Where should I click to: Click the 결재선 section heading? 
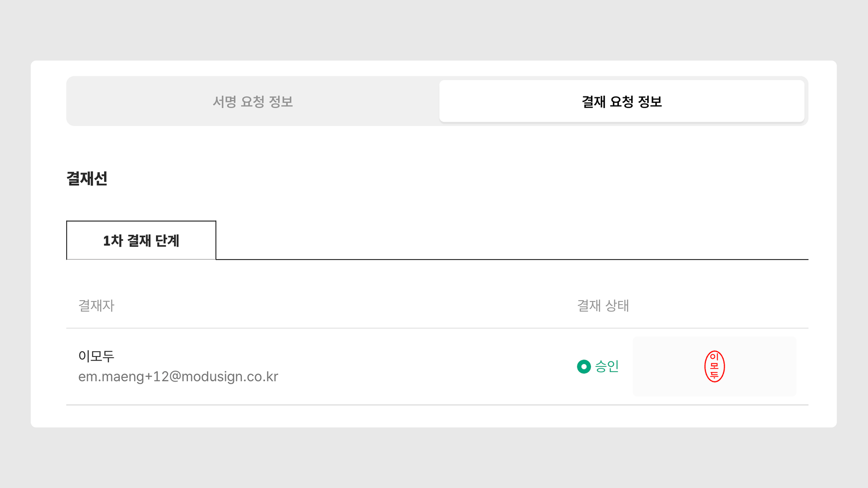[87, 178]
